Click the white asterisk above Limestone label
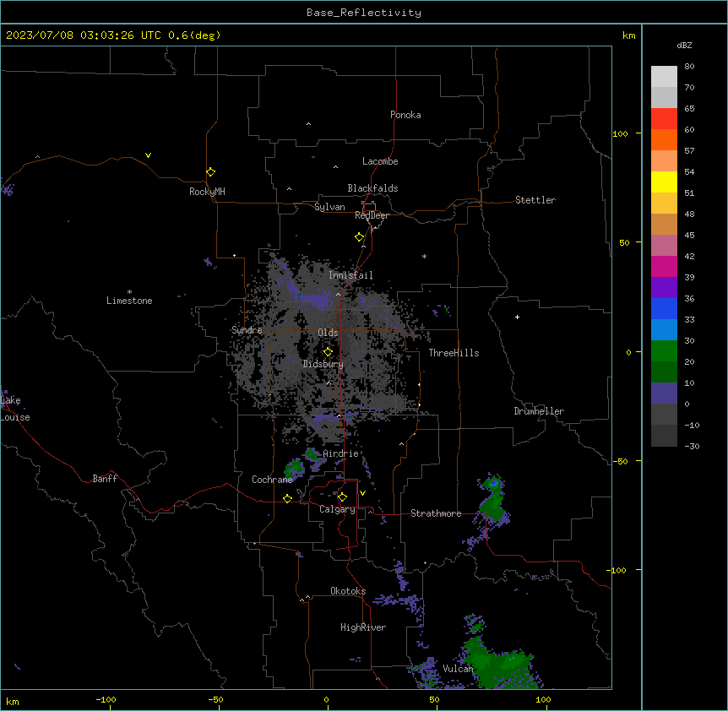728x711 pixels. 129,292
